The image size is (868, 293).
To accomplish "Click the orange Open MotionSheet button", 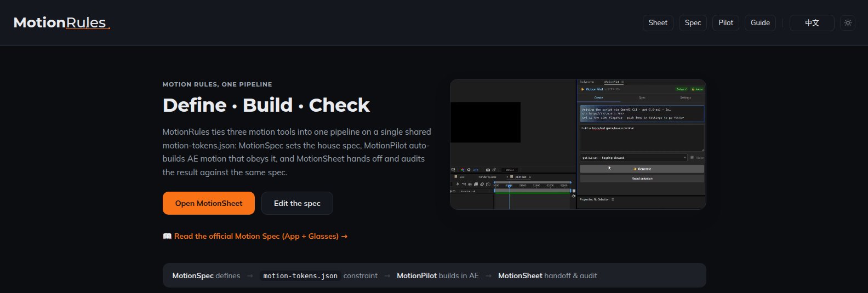I will point(209,203).
